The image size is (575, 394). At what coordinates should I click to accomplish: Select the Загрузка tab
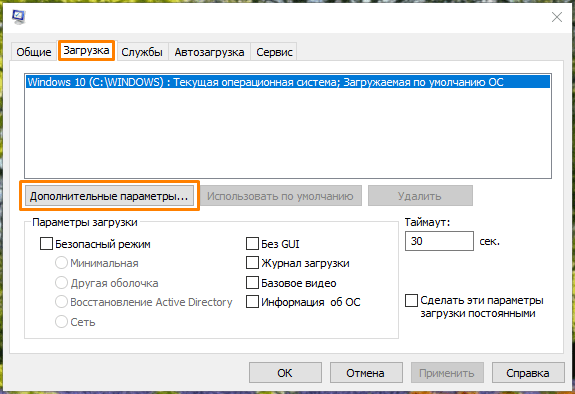(x=87, y=50)
